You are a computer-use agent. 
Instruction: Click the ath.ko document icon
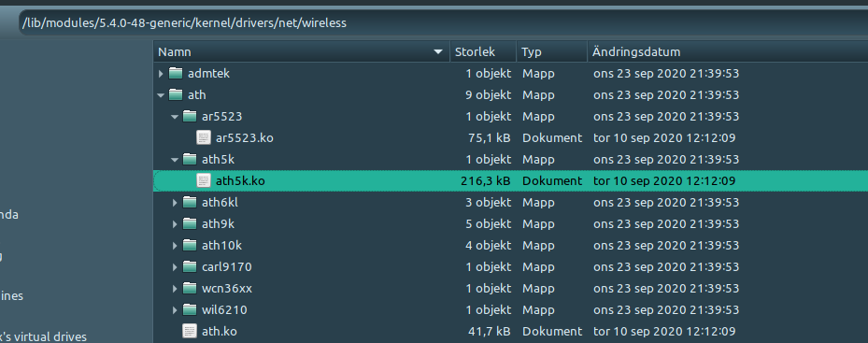click(x=190, y=332)
